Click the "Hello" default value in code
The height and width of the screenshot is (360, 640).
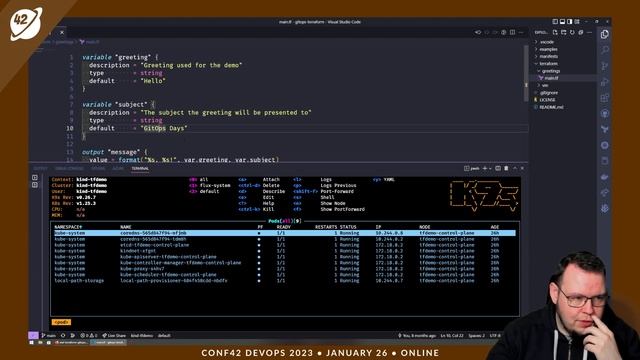153,81
